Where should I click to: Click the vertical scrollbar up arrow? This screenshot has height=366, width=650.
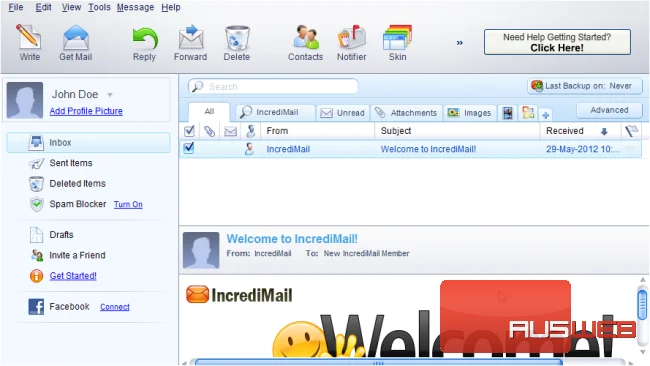(643, 280)
